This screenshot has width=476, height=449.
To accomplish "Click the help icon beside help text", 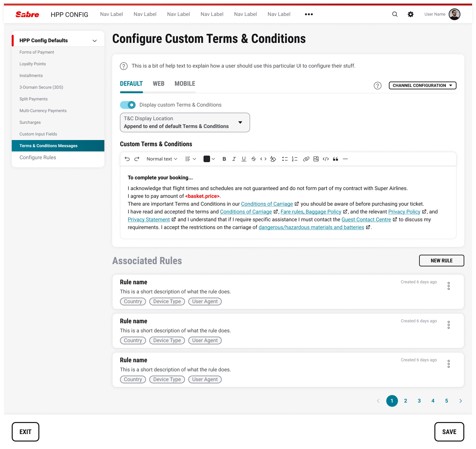I will point(124,66).
